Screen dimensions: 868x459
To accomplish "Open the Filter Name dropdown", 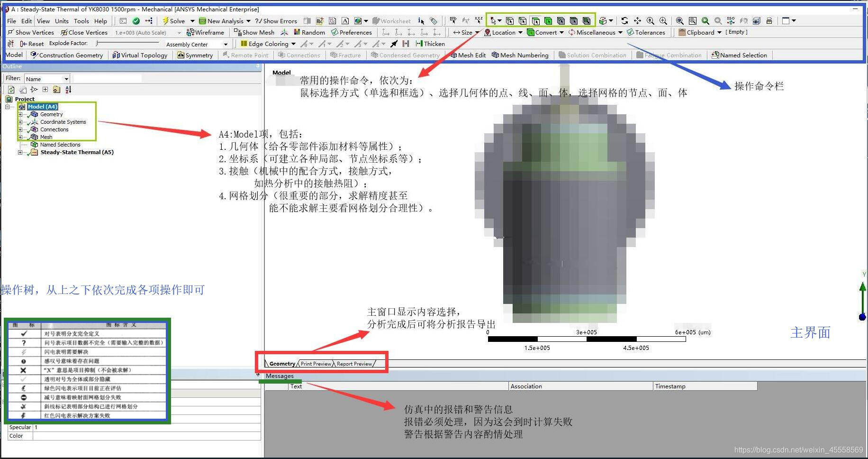I will (66, 79).
